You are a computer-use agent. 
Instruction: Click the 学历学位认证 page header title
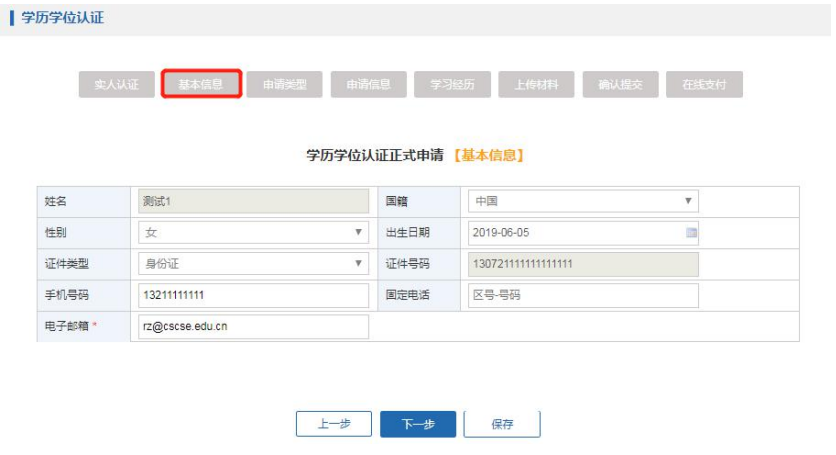[x=62, y=18]
